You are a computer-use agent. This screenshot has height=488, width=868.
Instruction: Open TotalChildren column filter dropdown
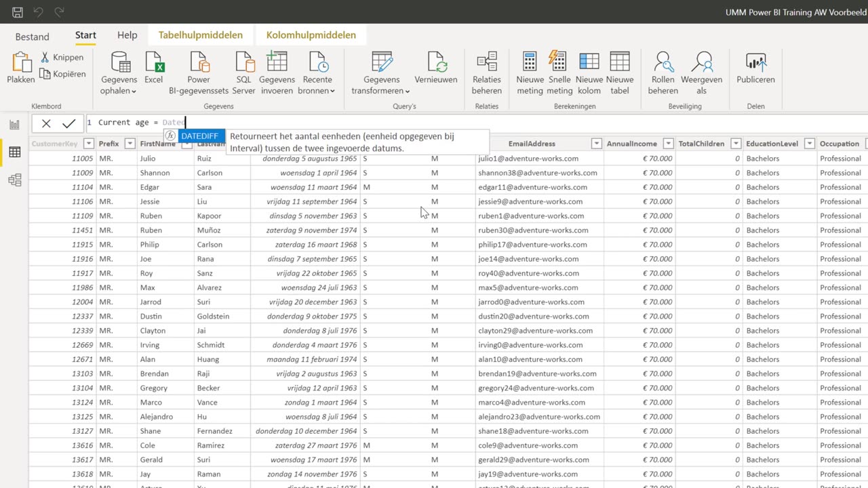736,144
